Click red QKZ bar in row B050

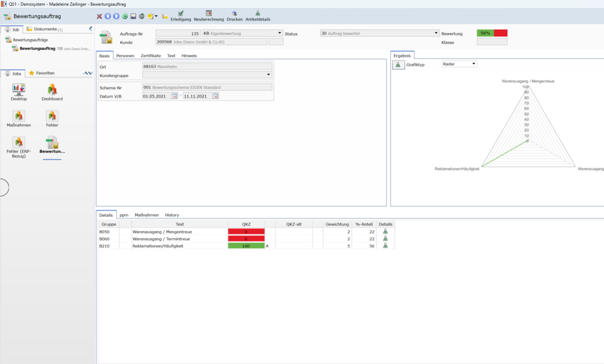(x=246, y=232)
